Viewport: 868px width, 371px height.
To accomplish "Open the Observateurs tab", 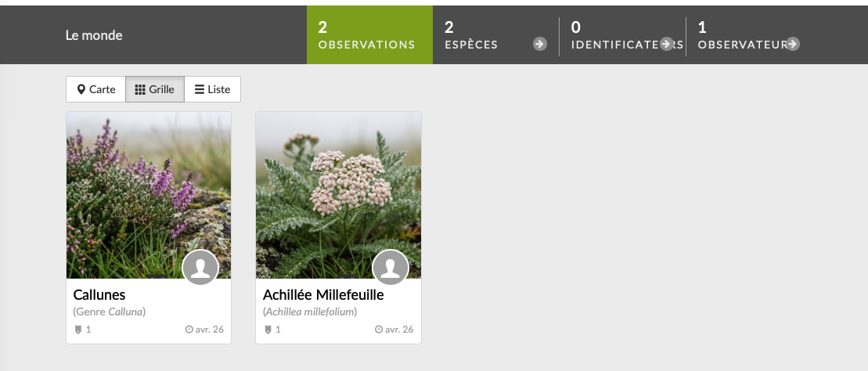I will (749, 35).
